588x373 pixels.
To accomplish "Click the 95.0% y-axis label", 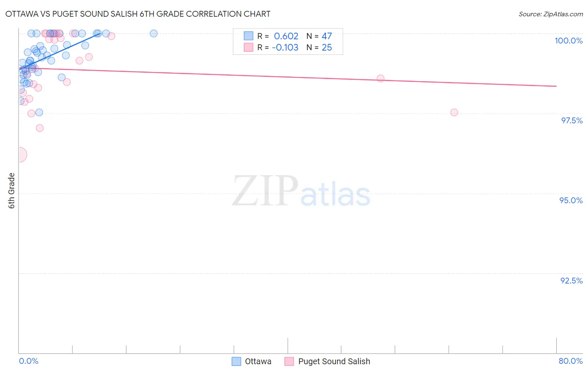I will (571, 200).
